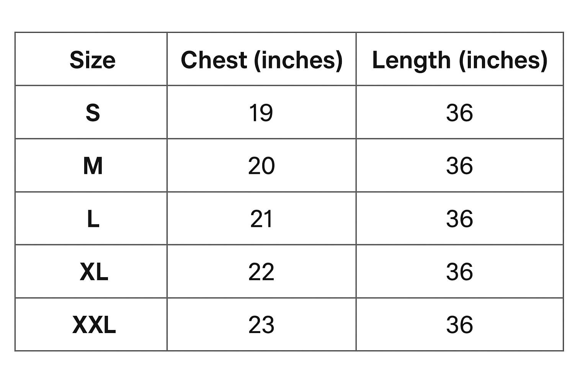Select the M size cell
The image size is (588, 392).
(x=93, y=166)
